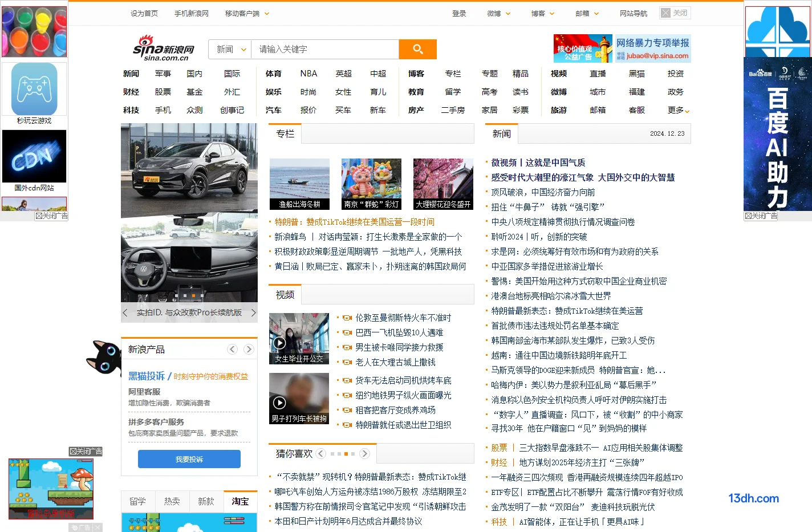Expand the 微博 top bar dropdown
Screen dimensions: 812x532
coord(499,13)
